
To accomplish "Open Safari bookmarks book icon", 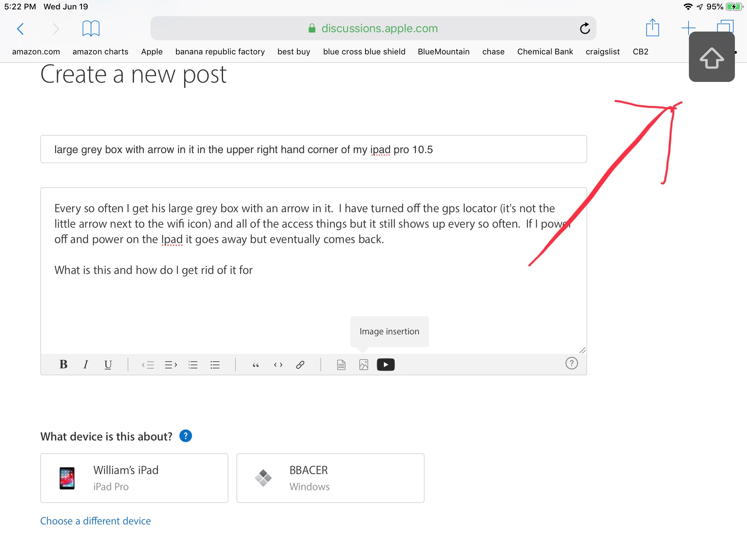I will (91, 28).
